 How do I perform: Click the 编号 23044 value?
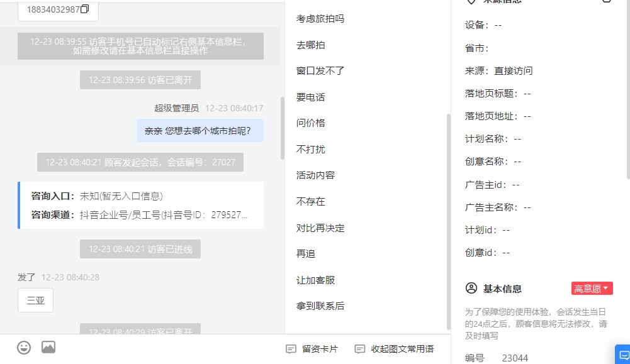[515, 358]
